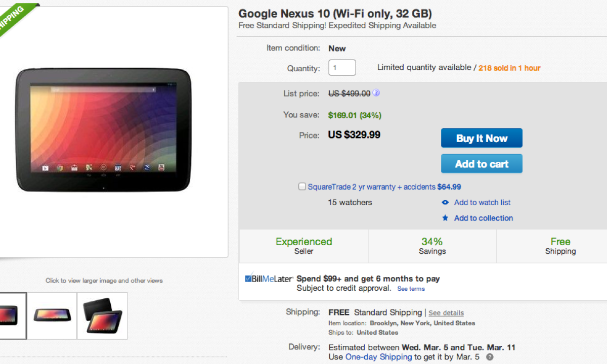Click the star icon beside Add to collection
Screen dimensions: 607x364
click(x=445, y=218)
